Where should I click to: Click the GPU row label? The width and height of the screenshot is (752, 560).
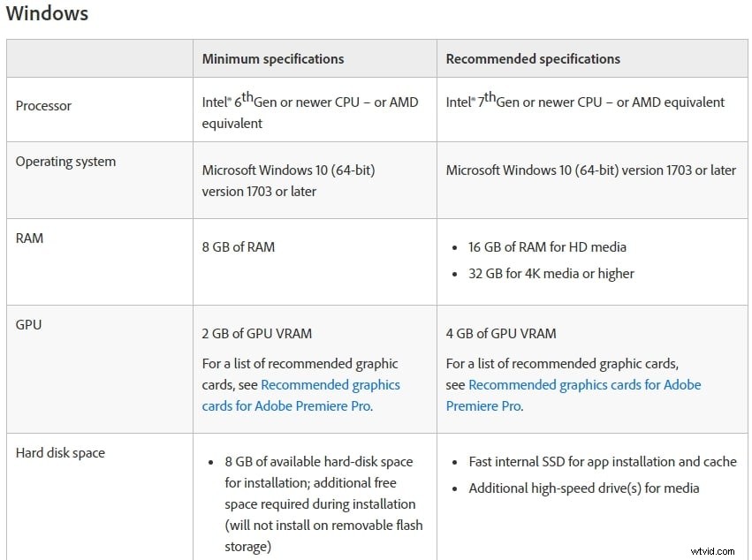coord(28,325)
